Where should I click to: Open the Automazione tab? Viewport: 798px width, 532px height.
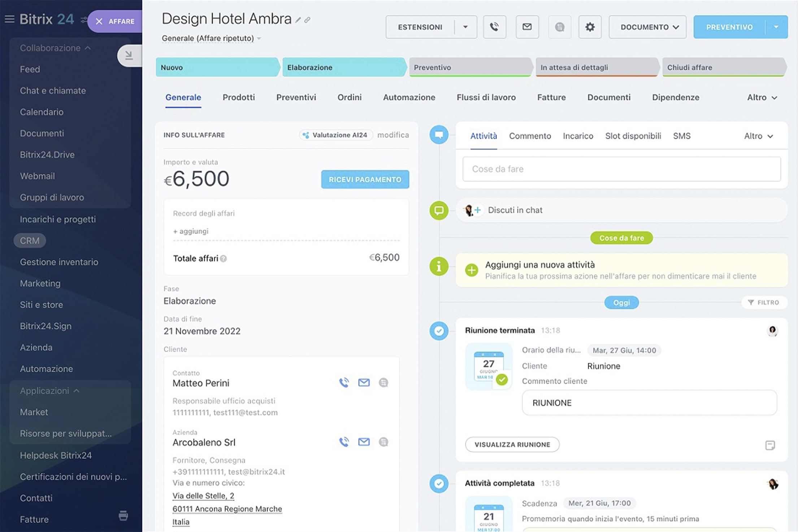coord(409,97)
